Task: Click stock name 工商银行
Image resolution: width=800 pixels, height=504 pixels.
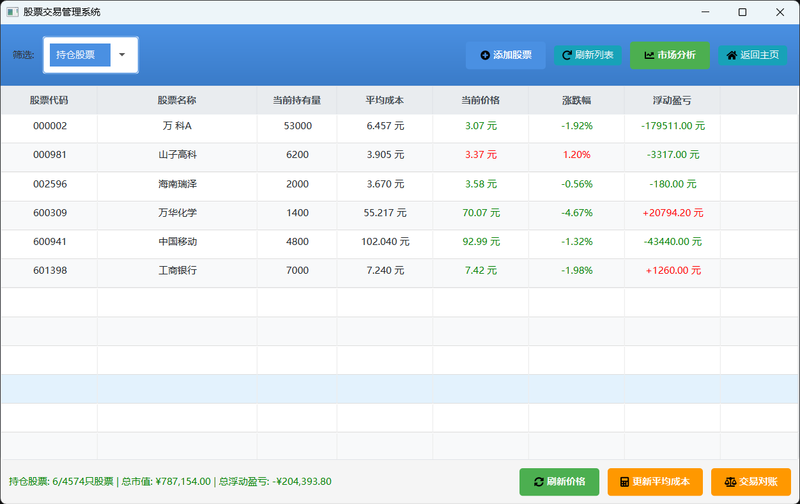Action: (177, 270)
